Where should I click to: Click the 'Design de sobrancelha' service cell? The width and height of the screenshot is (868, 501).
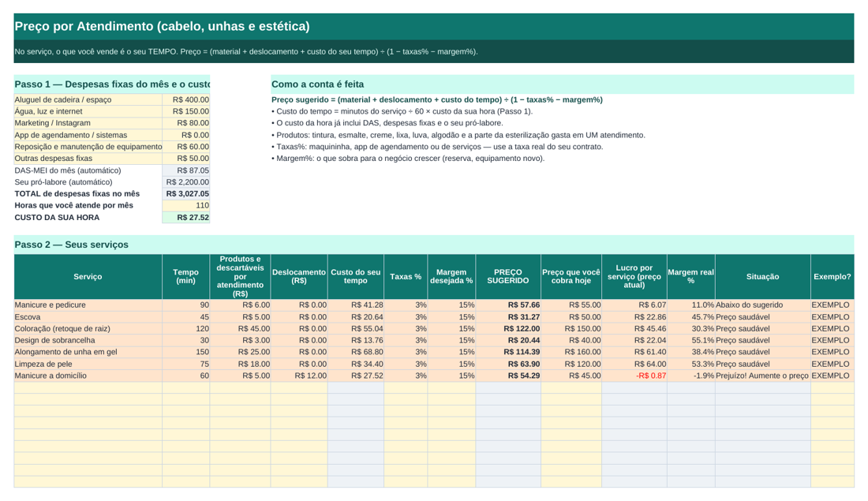click(88, 341)
